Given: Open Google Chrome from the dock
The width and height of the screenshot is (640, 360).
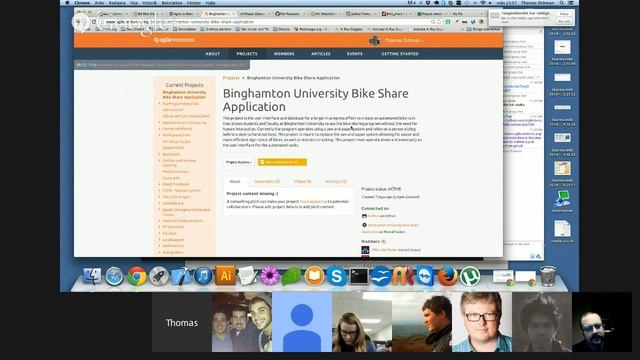Looking at the screenshot, I should coord(136,276).
